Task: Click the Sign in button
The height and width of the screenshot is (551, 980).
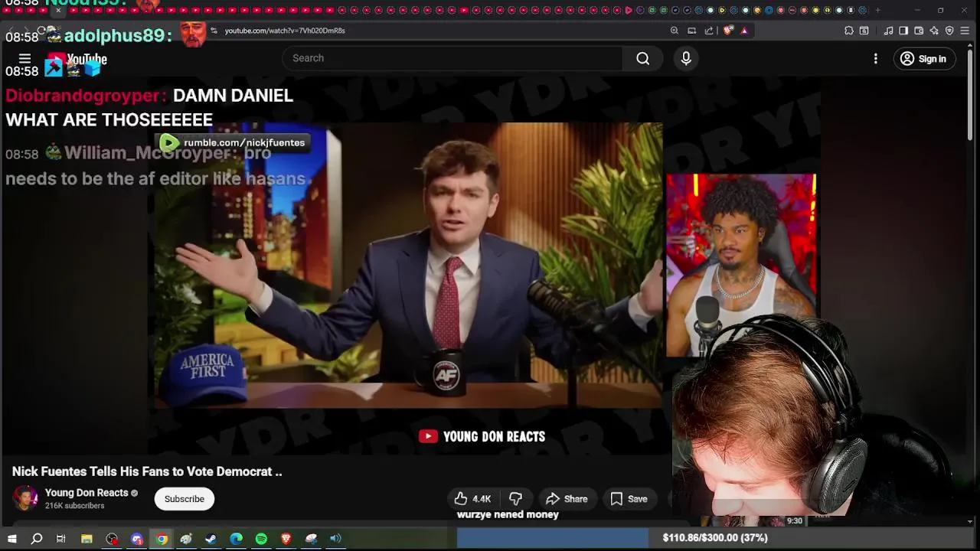Action: point(923,59)
